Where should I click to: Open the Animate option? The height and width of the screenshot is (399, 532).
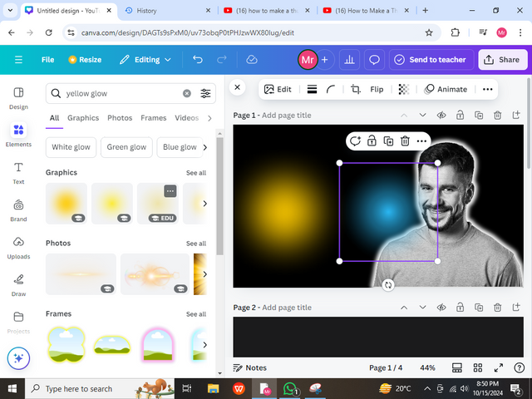point(446,89)
